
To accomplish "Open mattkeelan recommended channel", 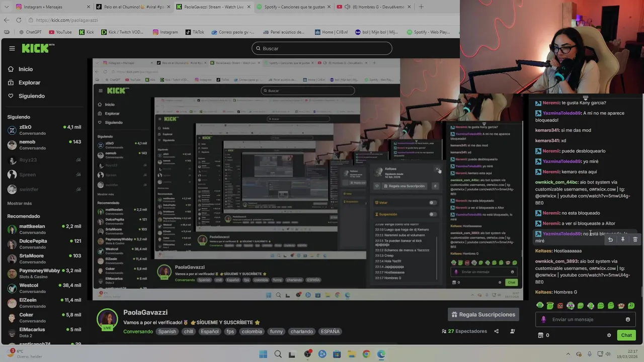I will [44, 229].
